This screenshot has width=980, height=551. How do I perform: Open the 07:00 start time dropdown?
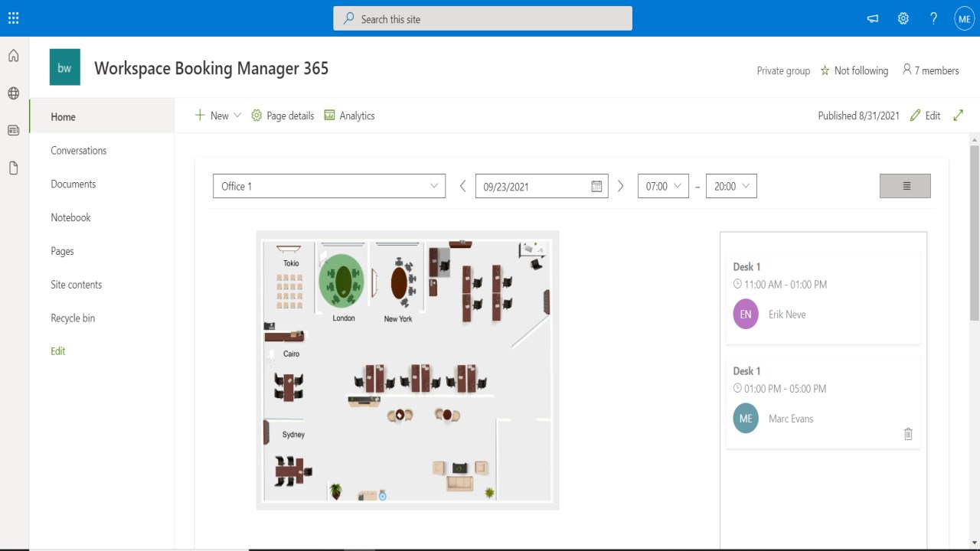pos(663,186)
